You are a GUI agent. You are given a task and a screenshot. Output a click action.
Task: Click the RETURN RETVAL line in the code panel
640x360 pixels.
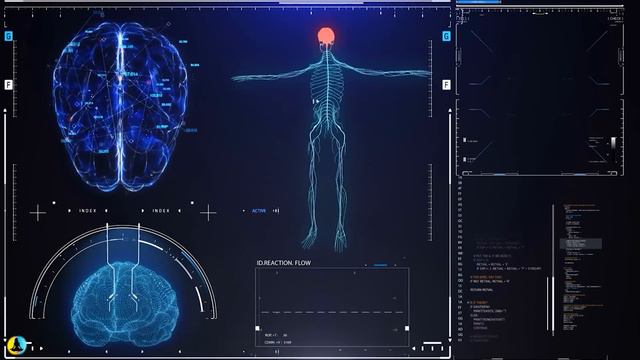tap(481, 290)
